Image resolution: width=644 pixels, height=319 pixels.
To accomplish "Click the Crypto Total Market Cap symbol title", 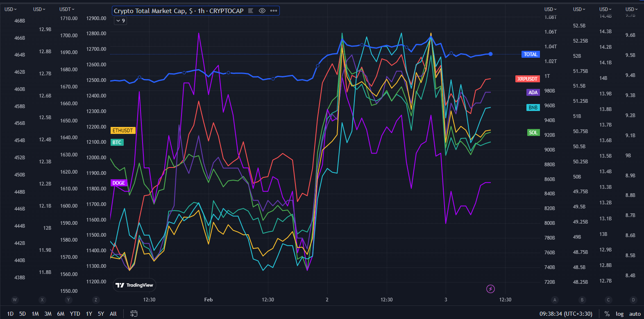I will pos(179,11).
